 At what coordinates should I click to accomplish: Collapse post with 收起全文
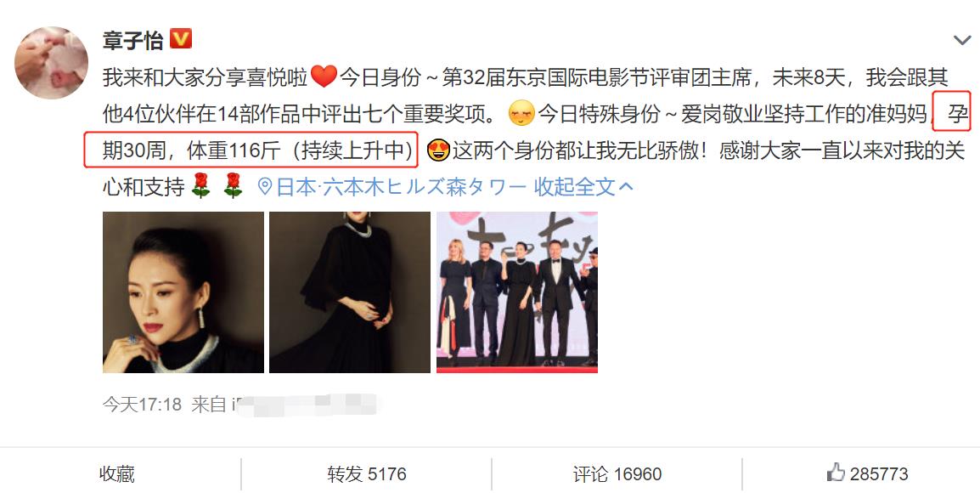click(x=574, y=186)
